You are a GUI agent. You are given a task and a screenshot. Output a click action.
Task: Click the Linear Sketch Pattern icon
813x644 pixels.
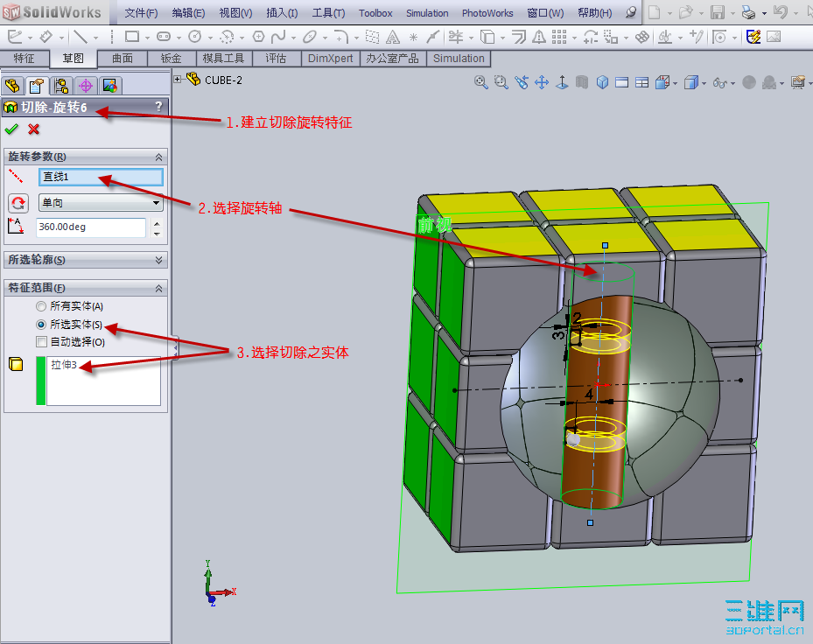[559, 37]
